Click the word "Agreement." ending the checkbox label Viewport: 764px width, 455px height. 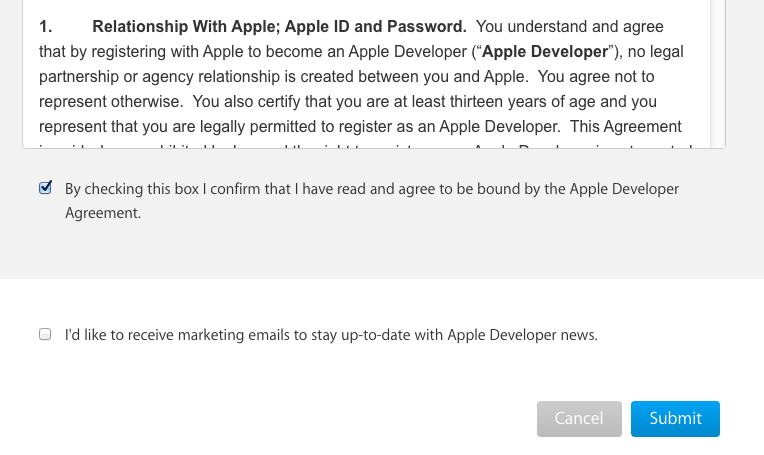[103, 213]
